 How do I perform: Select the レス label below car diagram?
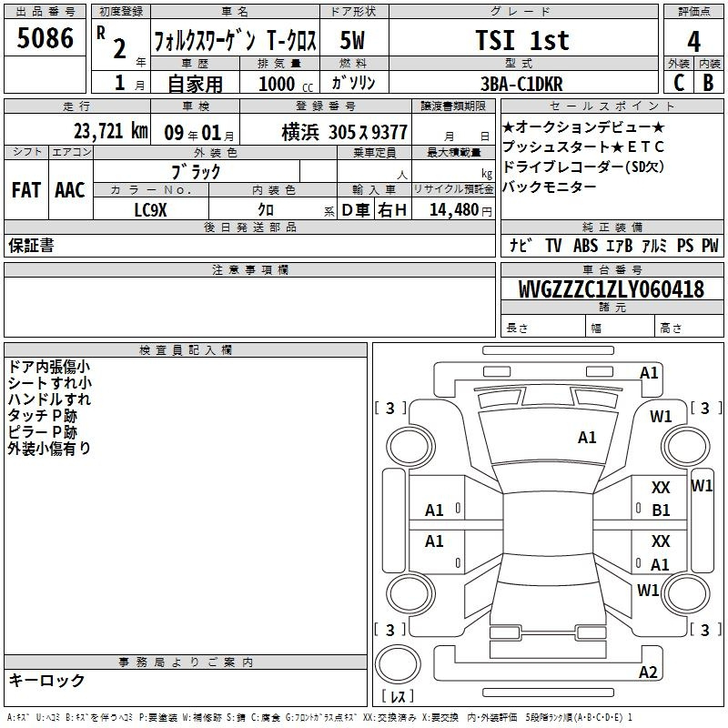tap(397, 698)
